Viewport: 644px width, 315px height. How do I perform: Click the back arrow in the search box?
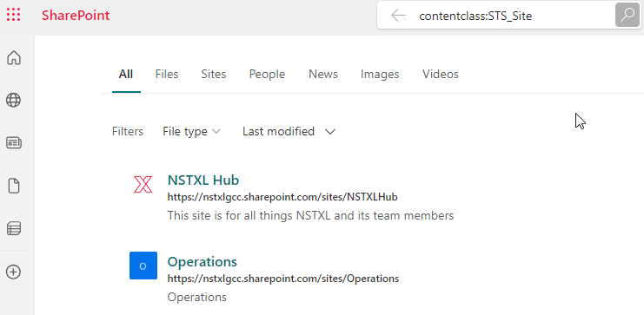coord(398,16)
